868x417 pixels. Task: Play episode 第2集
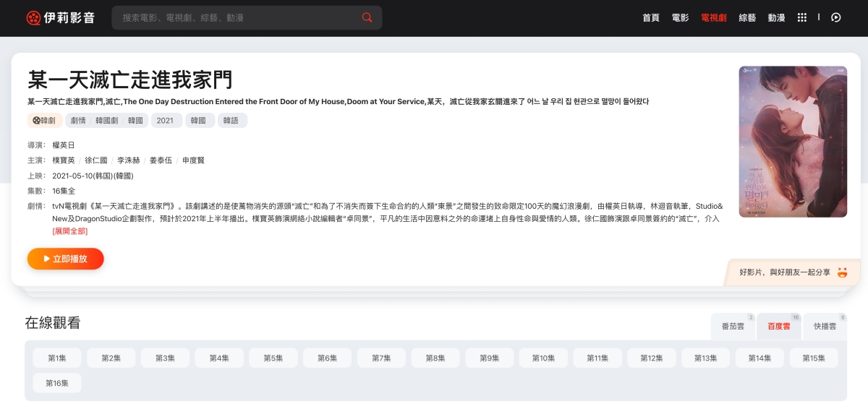tap(111, 358)
